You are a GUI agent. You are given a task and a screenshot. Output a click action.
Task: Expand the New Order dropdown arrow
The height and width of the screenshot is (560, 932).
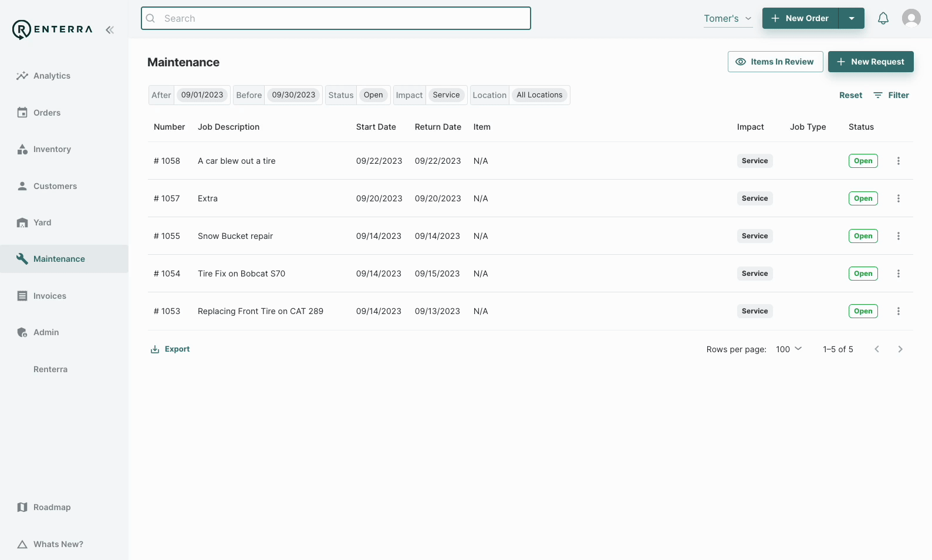pos(852,18)
